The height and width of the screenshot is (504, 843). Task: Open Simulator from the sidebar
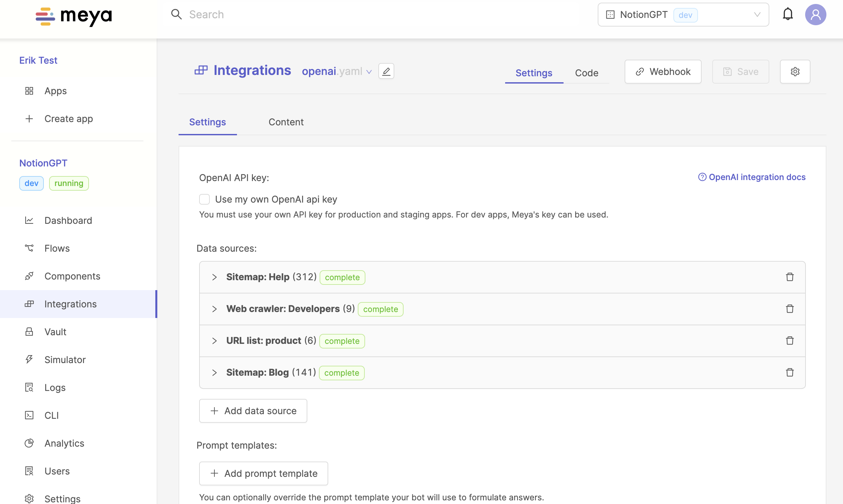click(x=65, y=359)
